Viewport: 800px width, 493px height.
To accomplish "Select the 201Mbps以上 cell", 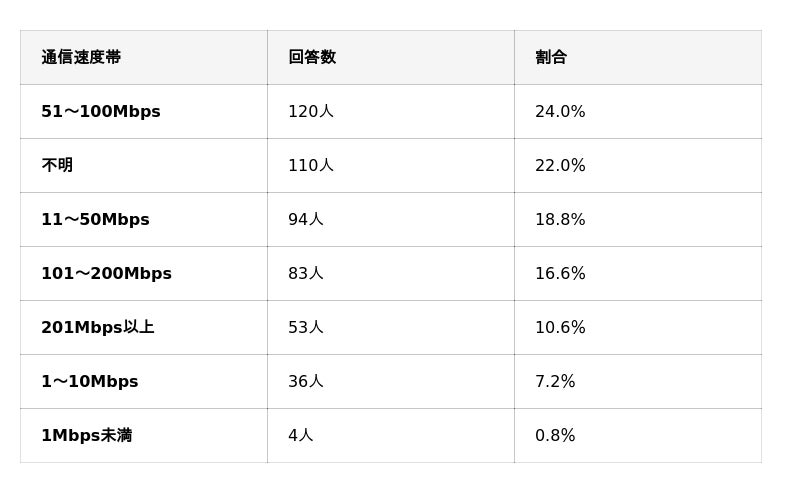I will [97, 328].
